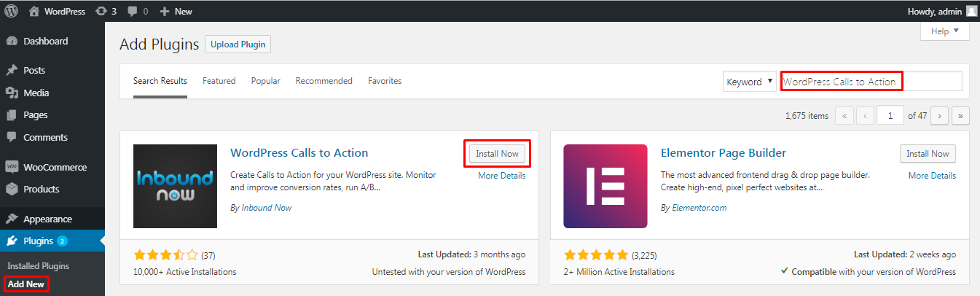Image resolution: width=980 pixels, height=296 pixels.
Task: Open Elementor Page Builder title link
Action: (724, 153)
